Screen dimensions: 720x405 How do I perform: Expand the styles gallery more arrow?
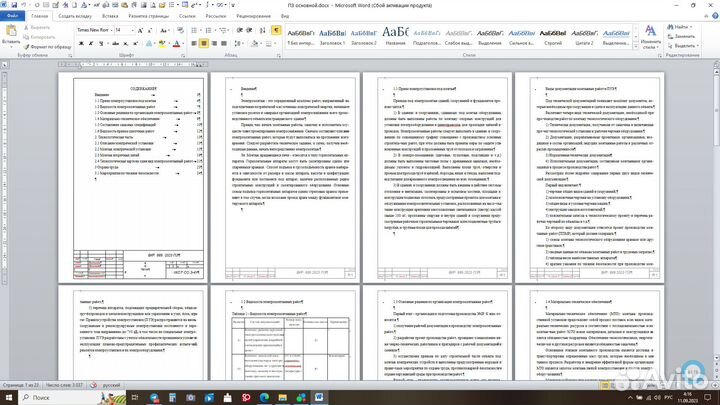click(636, 46)
